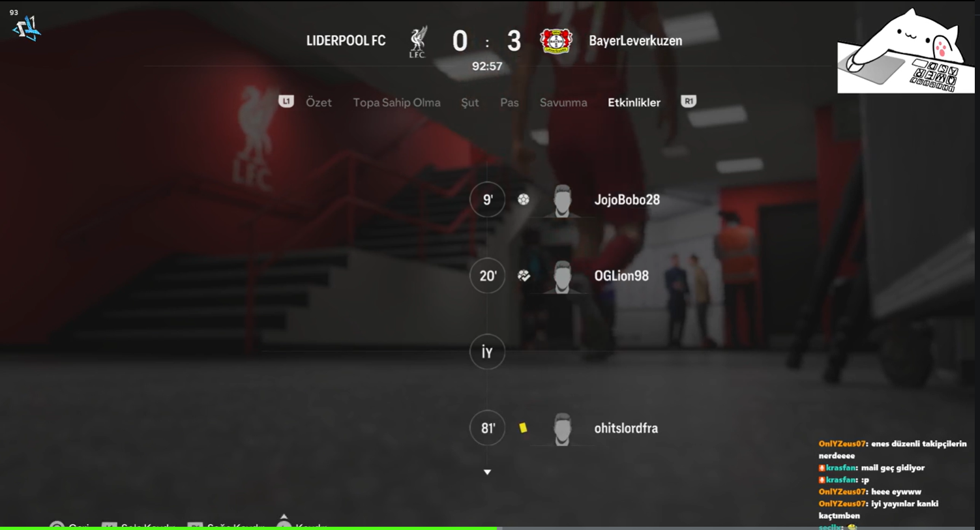Switch to Topa Sahip Olma tab
Screen dimensions: 980x530
coord(396,102)
